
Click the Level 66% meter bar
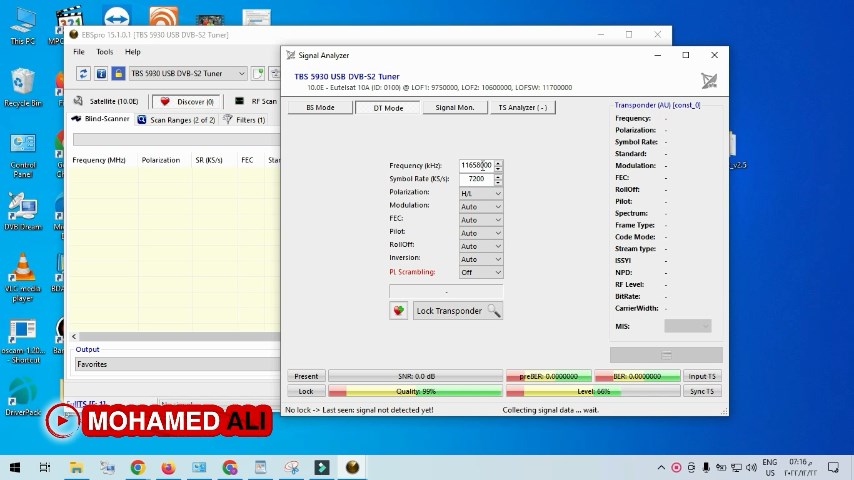pyautogui.click(x=593, y=391)
